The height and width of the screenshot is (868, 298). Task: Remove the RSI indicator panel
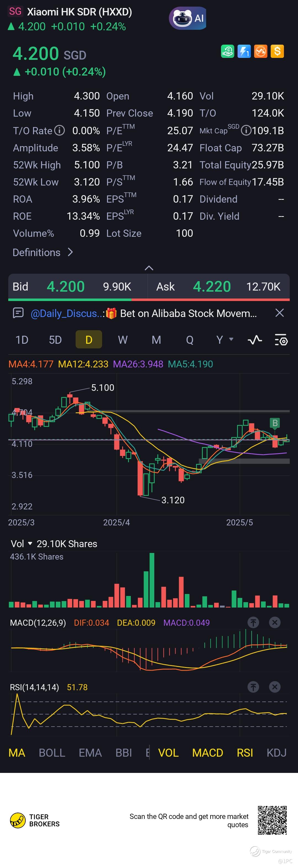(275, 687)
